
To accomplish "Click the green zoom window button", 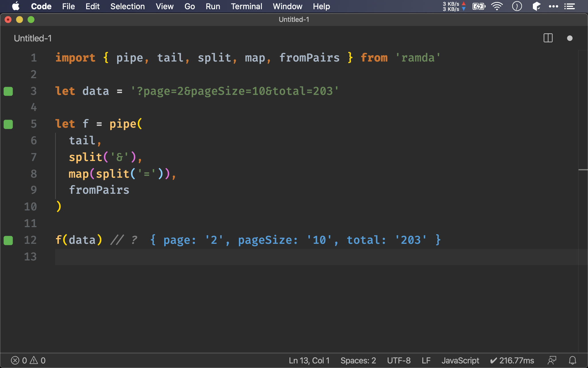I will [x=31, y=20].
